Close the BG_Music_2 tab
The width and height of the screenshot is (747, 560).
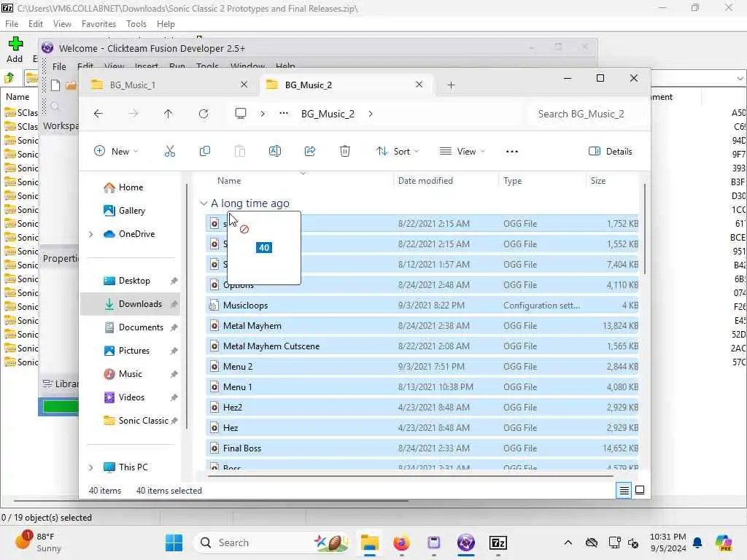pyautogui.click(x=419, y=85)
